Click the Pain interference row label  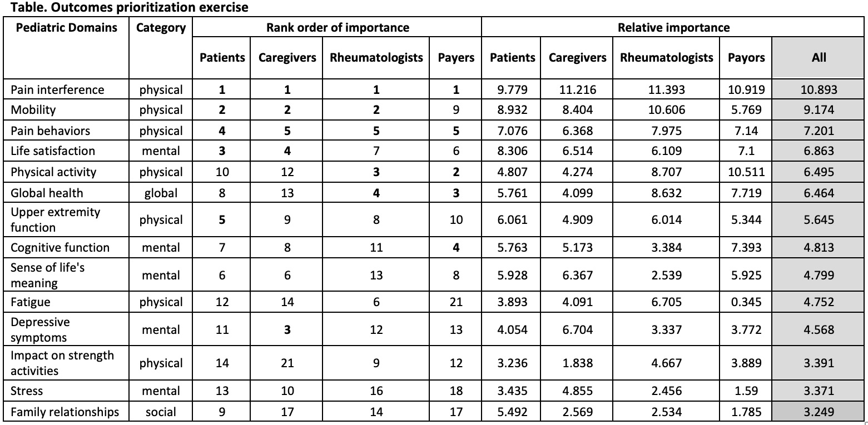tap(57, 89)
